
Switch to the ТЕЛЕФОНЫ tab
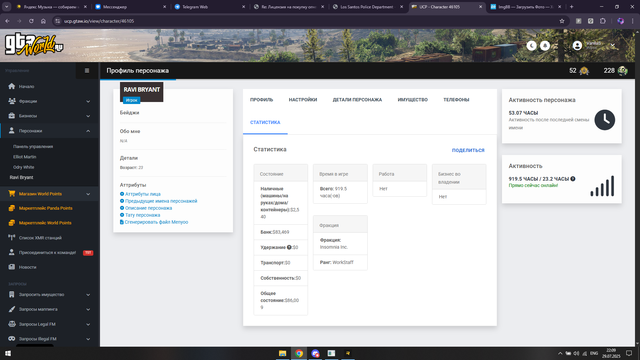(456, 100)
